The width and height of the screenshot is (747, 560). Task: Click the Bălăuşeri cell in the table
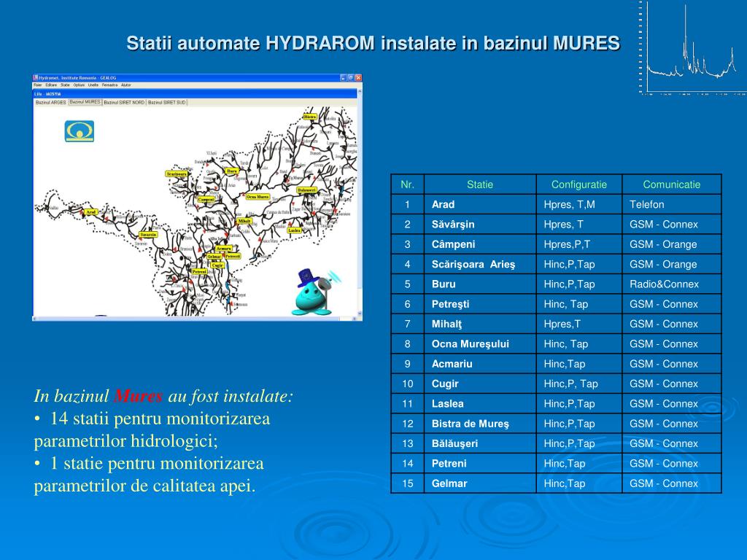click(480, 443)
